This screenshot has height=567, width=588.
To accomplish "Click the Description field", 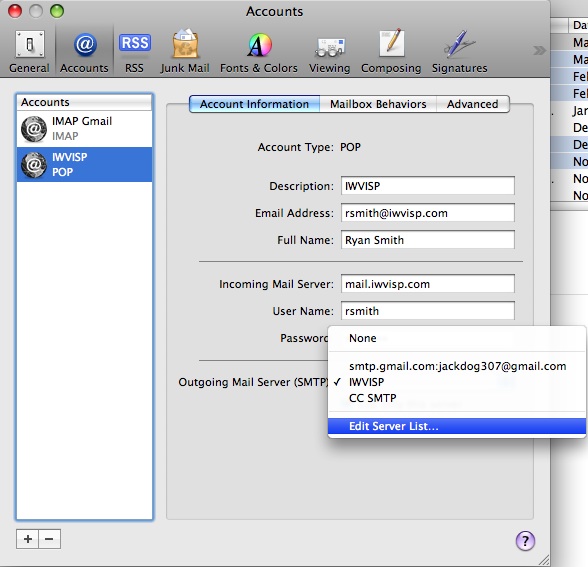I will (428, 186).
